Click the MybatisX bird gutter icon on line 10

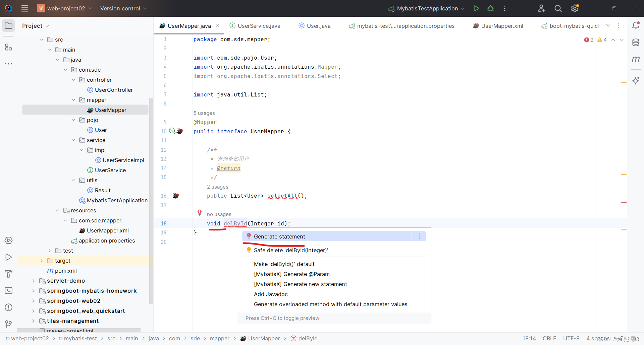[180, 131]
